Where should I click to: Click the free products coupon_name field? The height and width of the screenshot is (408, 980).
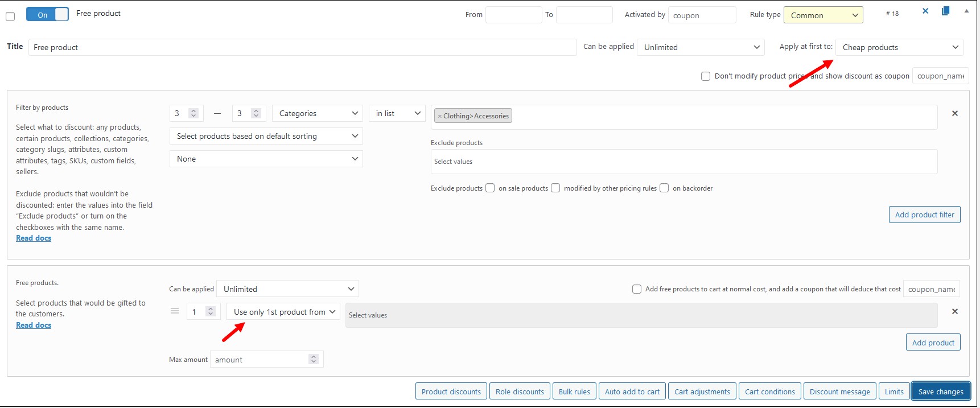(932, 289)
